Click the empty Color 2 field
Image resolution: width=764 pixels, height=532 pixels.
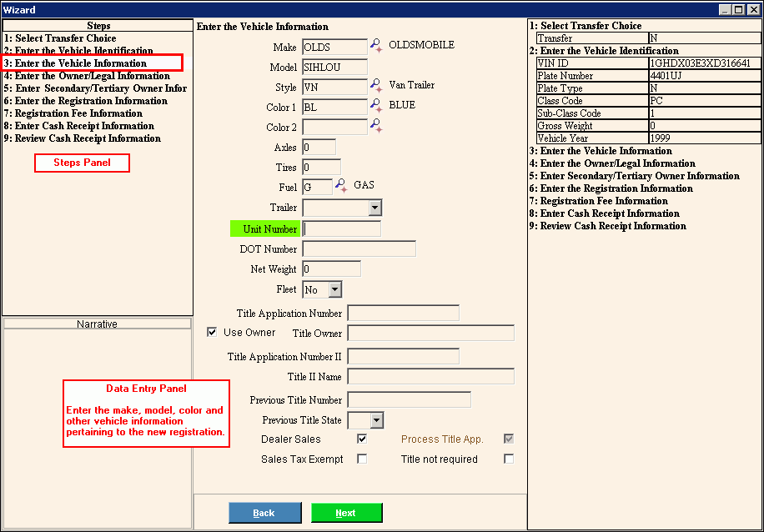(x=334, y=127)
